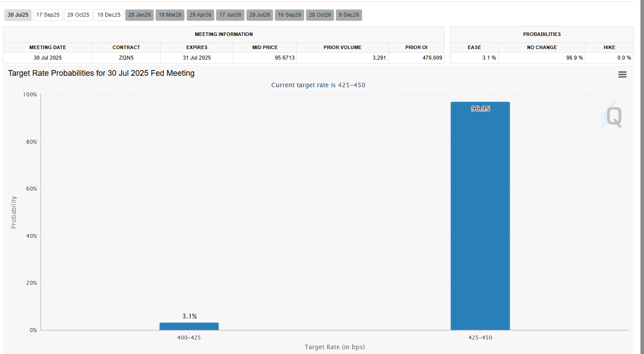The image size is (644, 354).
Task: Click the 95.6713 mid price value
Action: point(285,58)
